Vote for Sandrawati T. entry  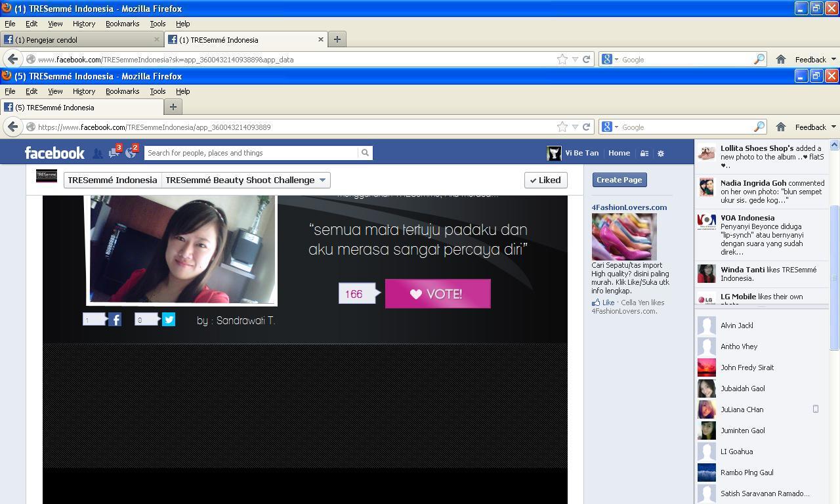click(438, 293)
